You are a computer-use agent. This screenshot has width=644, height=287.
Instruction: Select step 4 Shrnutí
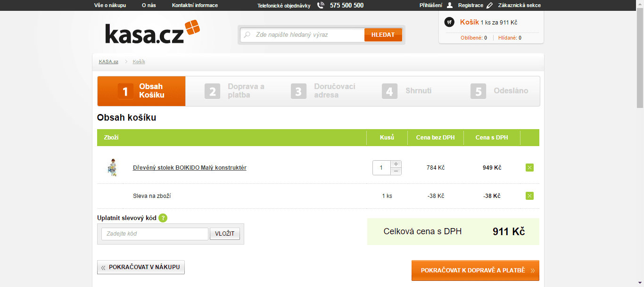click(x=407, y=91)
